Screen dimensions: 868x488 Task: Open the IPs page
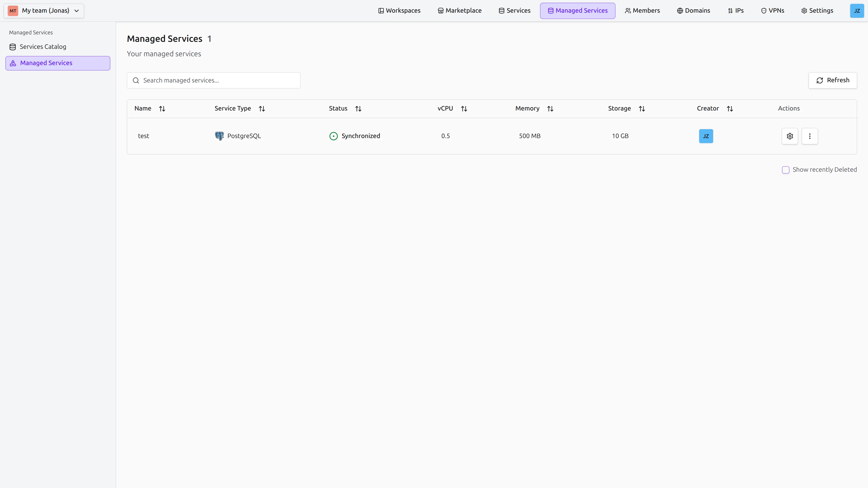(735, 10)
